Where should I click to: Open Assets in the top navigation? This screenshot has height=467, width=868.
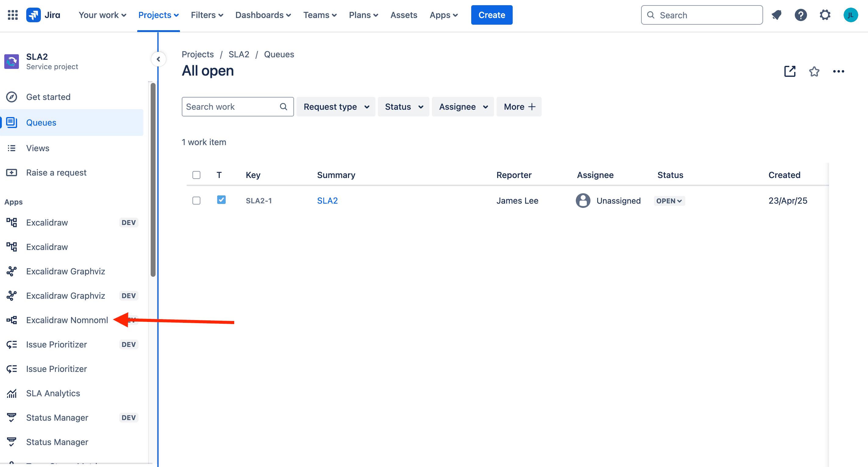point(404,15)
